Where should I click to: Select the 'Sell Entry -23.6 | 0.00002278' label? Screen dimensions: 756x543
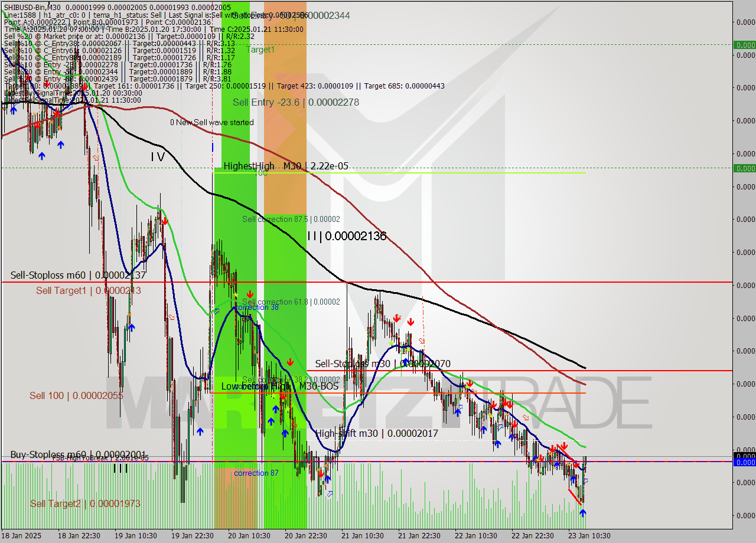coord(296,102)
